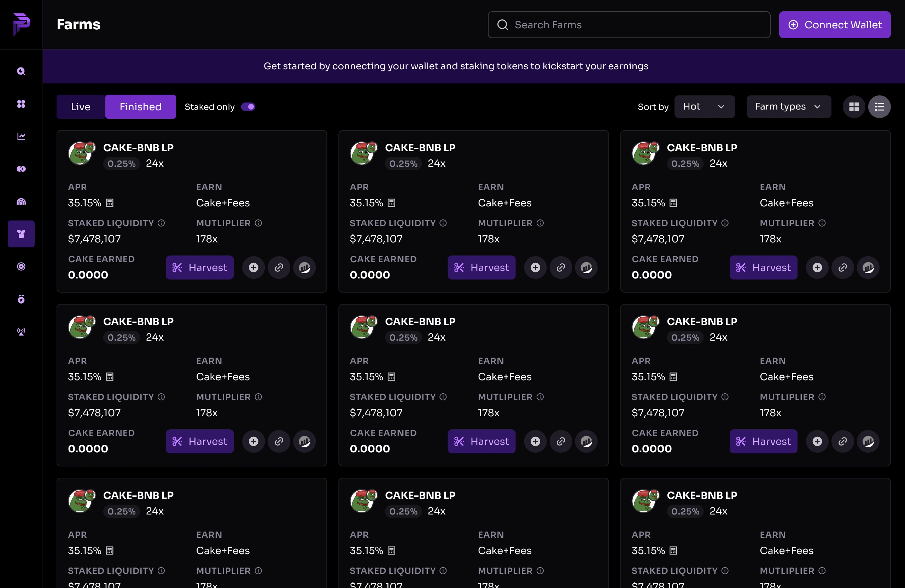The image size is (905, 588).
Task: Show Staked Liquidity info in the third card
Action: 725,223
